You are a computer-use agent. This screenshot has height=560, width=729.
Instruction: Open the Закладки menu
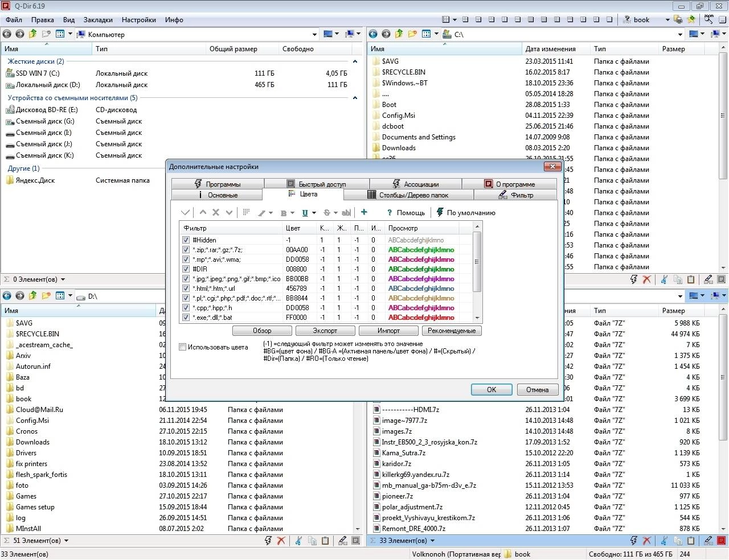pyautogui.click(x=98, y=19)
